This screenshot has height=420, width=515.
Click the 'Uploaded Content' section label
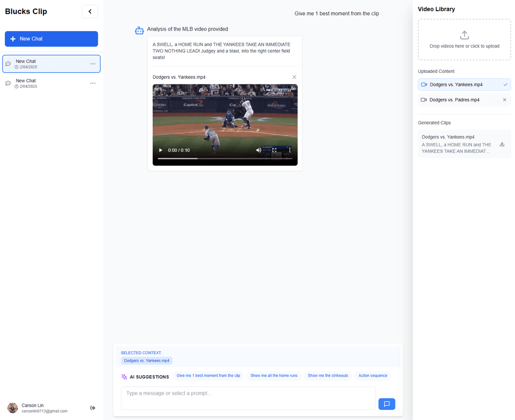[436, 71]
